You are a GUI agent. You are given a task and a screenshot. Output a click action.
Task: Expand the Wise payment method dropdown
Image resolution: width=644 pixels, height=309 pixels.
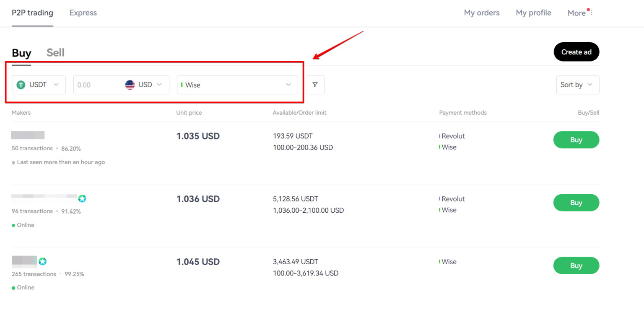click(x=288, y=85)
